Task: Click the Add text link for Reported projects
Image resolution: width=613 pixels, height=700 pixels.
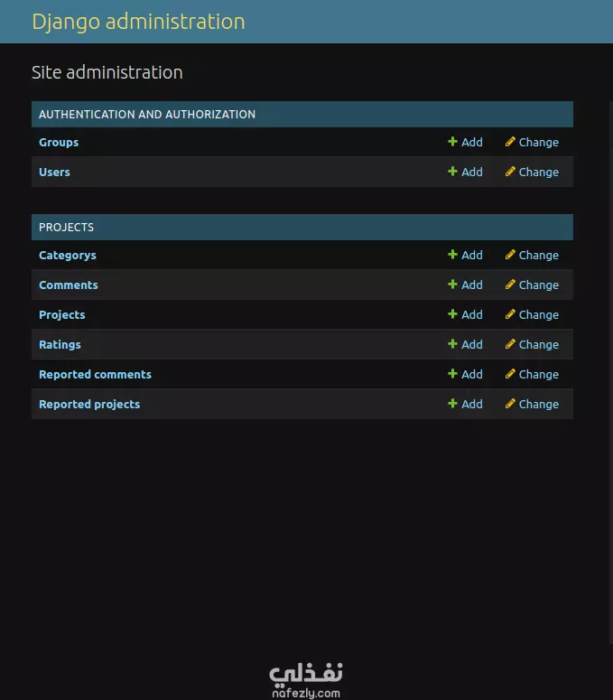Action: click(x=472, y=404)
